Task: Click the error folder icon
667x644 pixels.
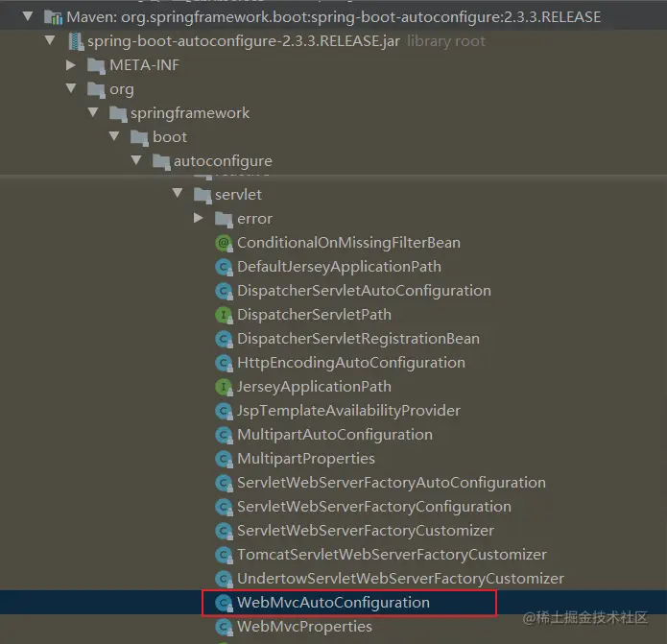Action: [x=224, y=220]
